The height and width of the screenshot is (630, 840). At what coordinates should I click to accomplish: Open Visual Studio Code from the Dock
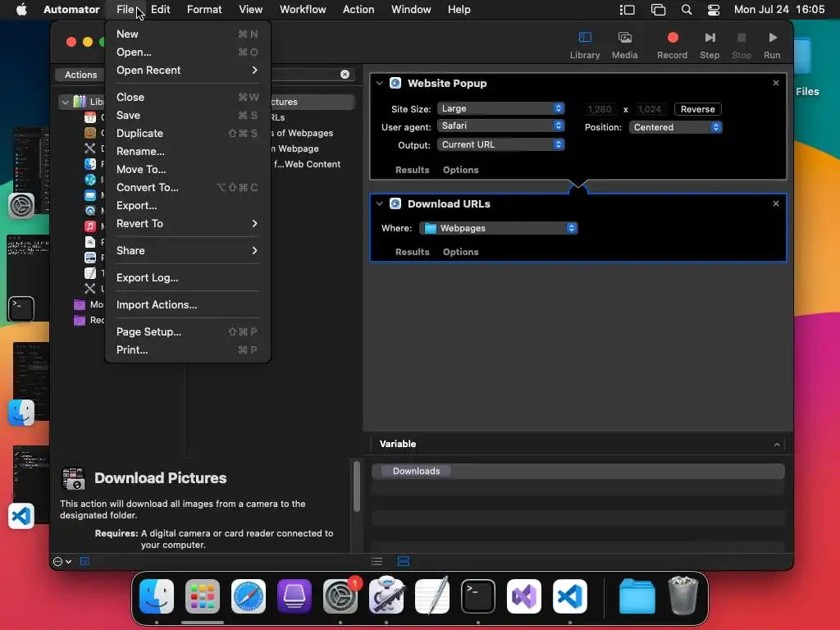[570, 596]
